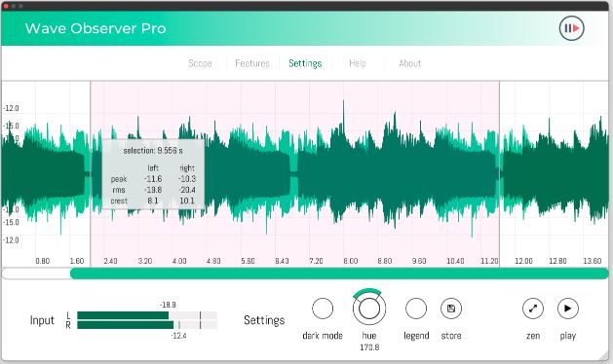Click the hue knob

click(x=369, y=309)
